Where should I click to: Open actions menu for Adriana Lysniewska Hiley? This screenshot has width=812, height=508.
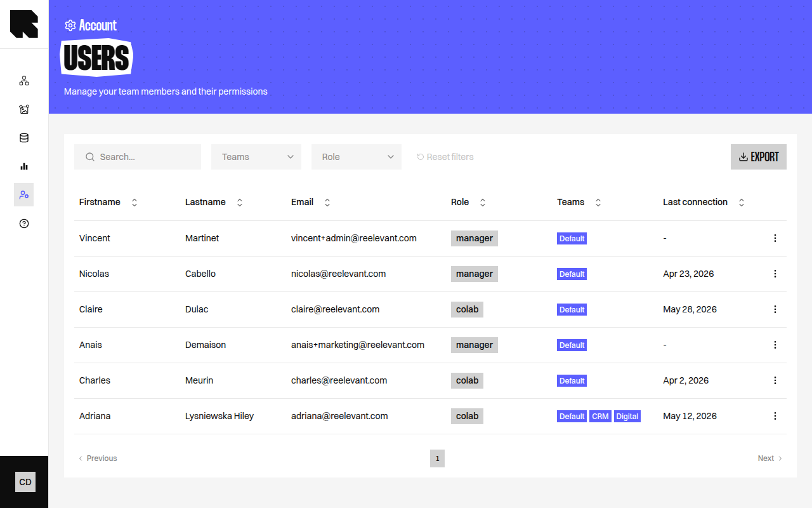[x=775, y=416]
